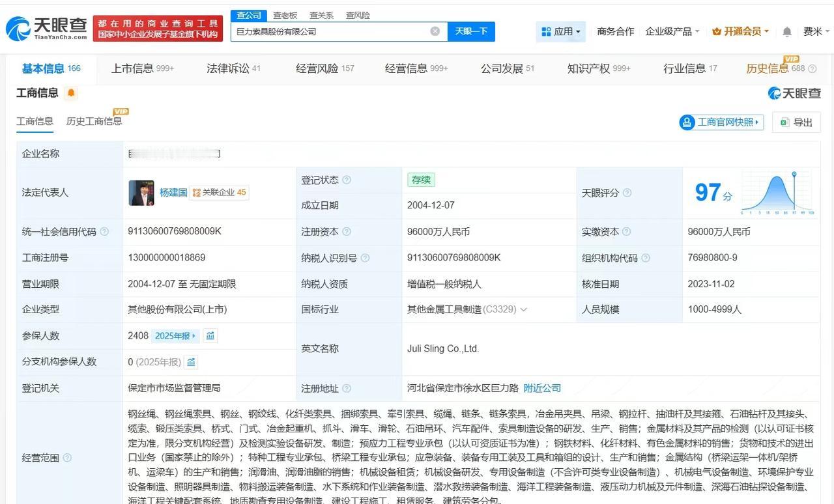Switch to the 查关系 search tab
This screenshot has width=834, height=504.
point(321,15)
